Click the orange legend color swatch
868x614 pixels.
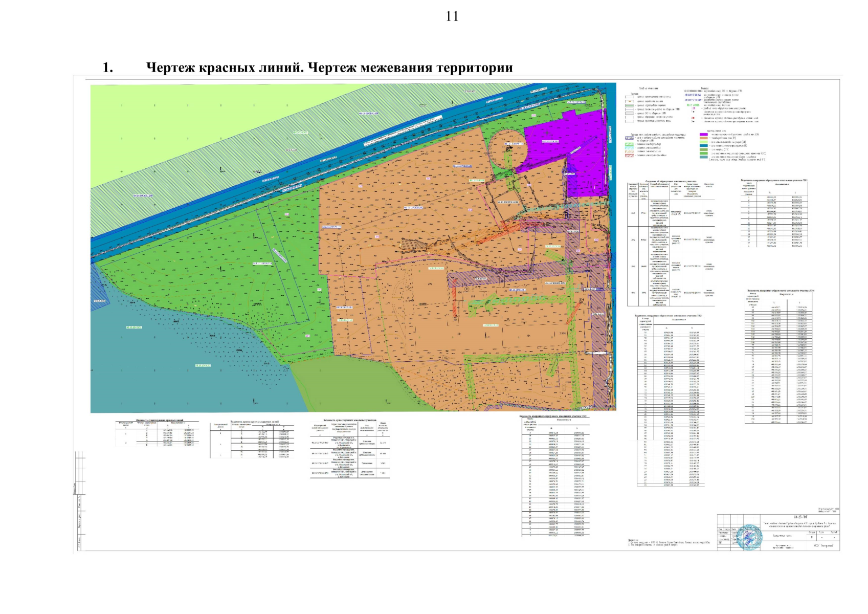(703, 138)
